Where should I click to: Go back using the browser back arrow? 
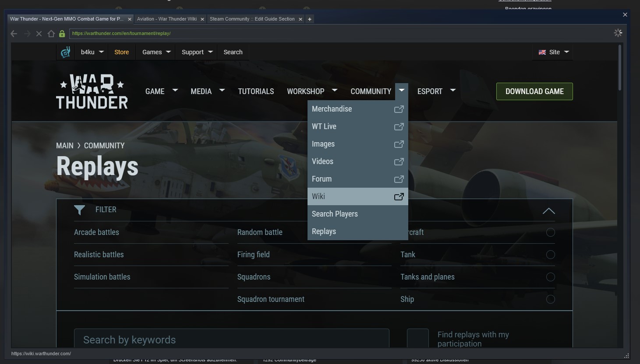coord(14,34)
